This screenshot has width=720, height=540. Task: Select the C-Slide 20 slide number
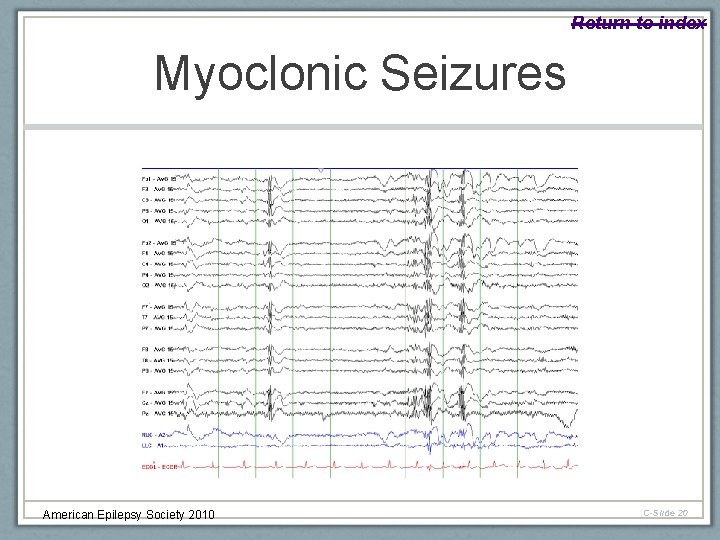[x=665, y=513]
